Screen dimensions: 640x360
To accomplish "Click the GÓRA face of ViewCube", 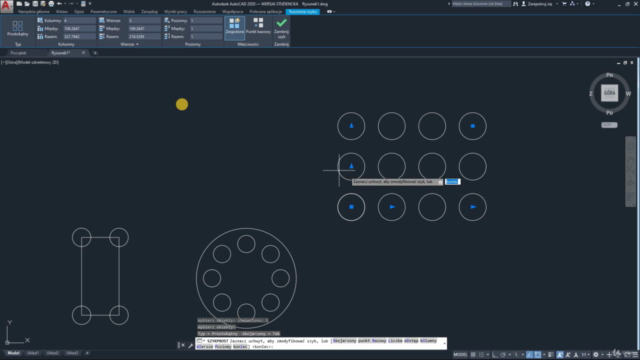I will tap(609, 93).
